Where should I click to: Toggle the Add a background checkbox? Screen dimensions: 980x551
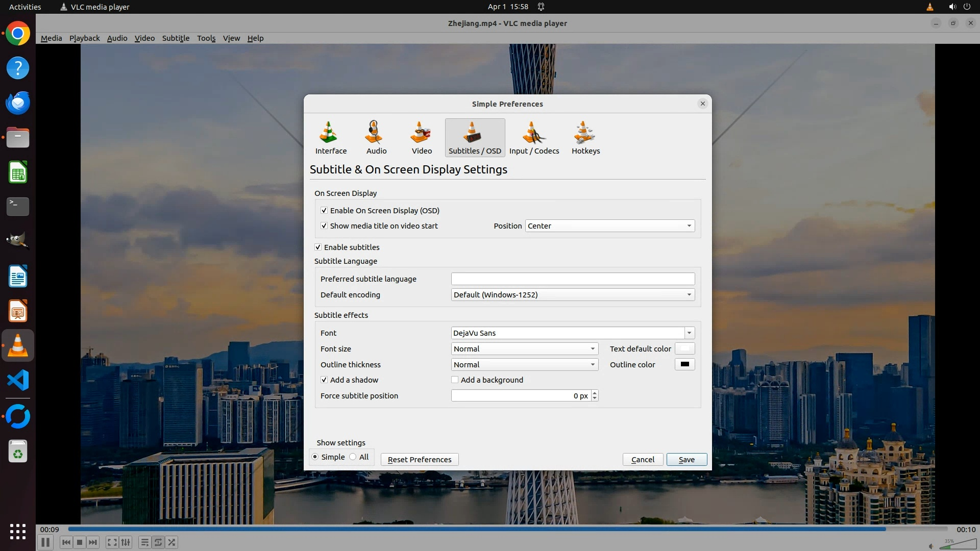pos(455,380)
